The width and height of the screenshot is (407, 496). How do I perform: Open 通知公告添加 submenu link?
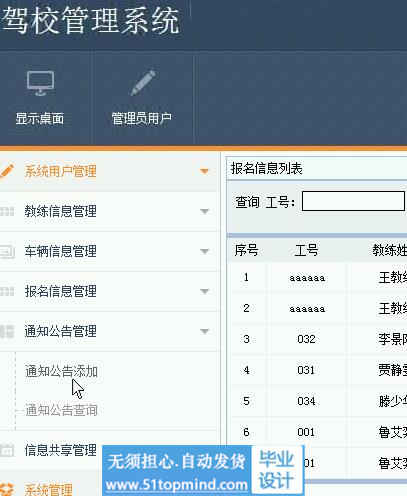click(x=61, y=371)
